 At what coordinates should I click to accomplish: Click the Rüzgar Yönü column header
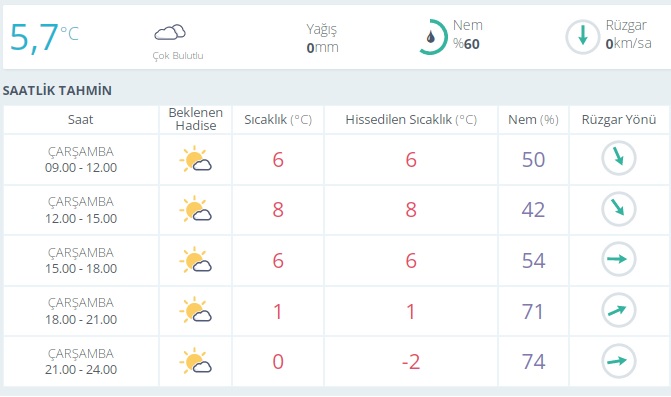point(619,119)
